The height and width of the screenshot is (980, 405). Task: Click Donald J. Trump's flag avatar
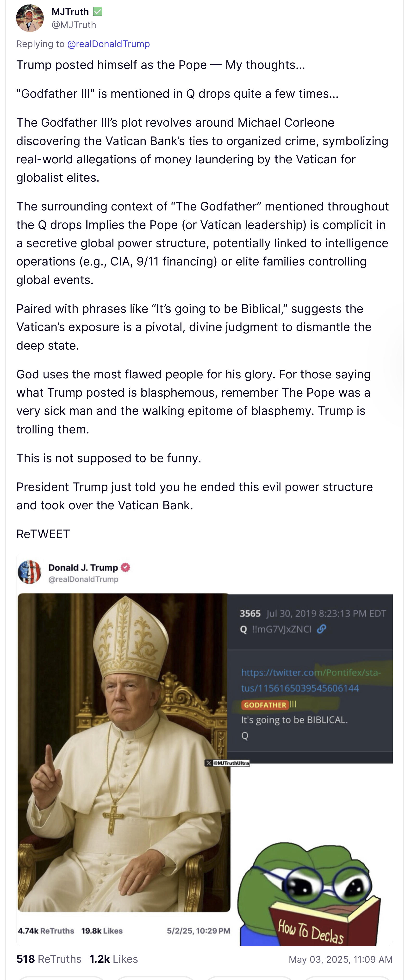(30, 572)
